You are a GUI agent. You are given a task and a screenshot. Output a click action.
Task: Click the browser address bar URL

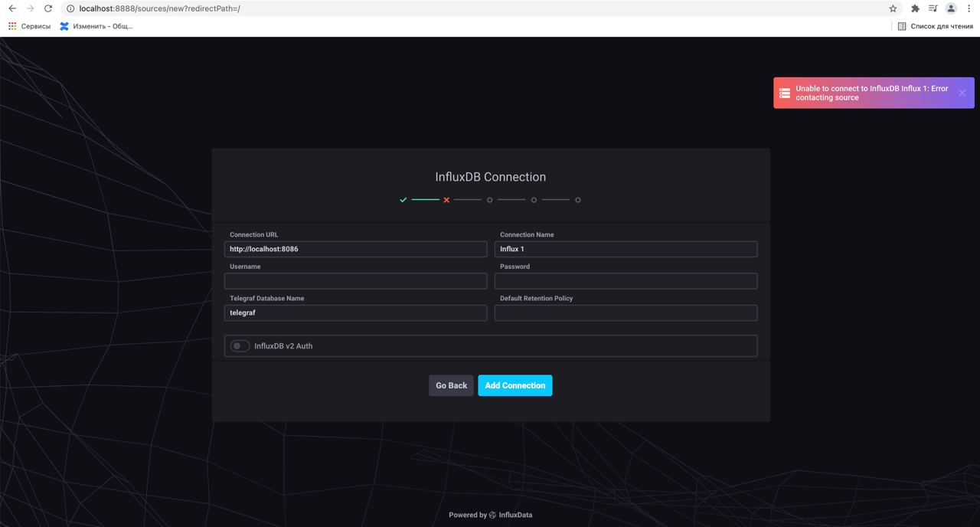(x=159, y=8)
